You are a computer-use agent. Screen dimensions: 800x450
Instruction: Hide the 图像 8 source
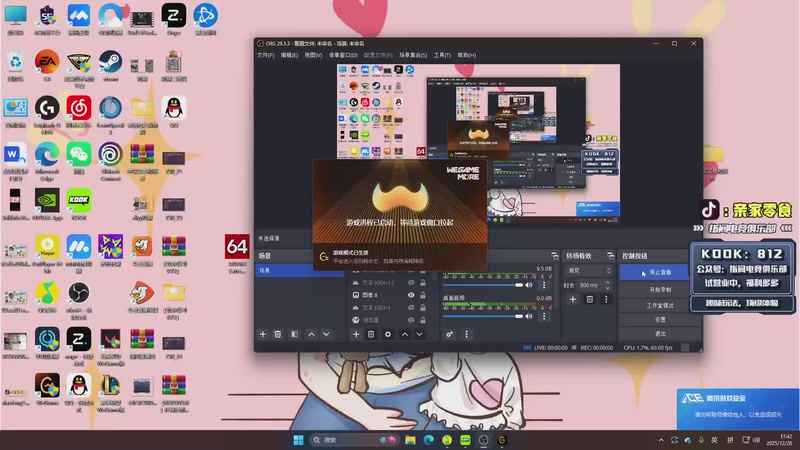click(x=411, y=295)
